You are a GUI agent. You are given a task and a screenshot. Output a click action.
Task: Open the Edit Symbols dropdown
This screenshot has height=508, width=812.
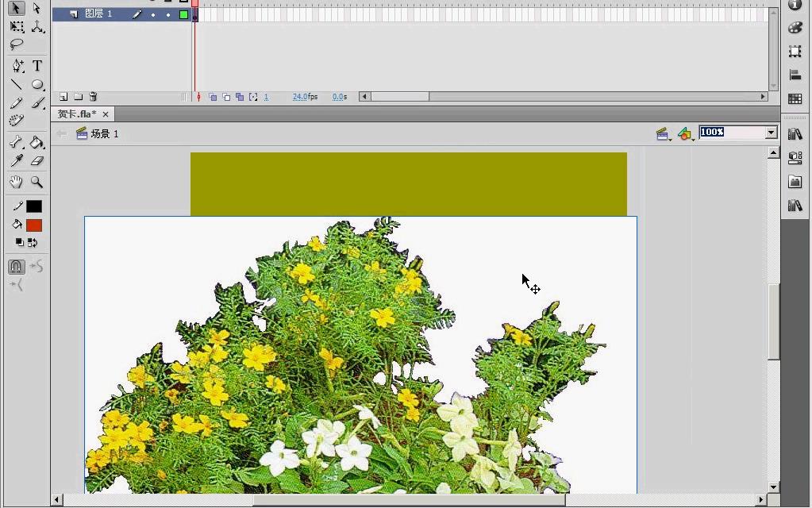686,134
